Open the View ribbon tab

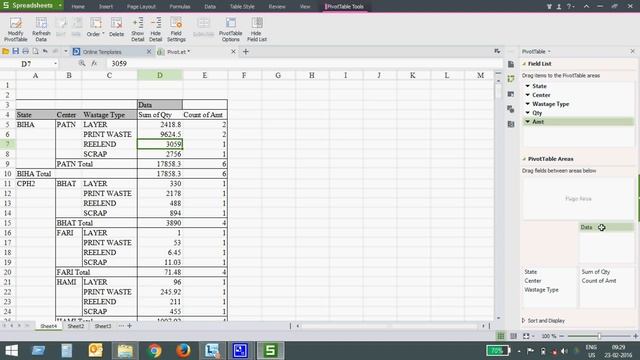click(x=305, y=7)
